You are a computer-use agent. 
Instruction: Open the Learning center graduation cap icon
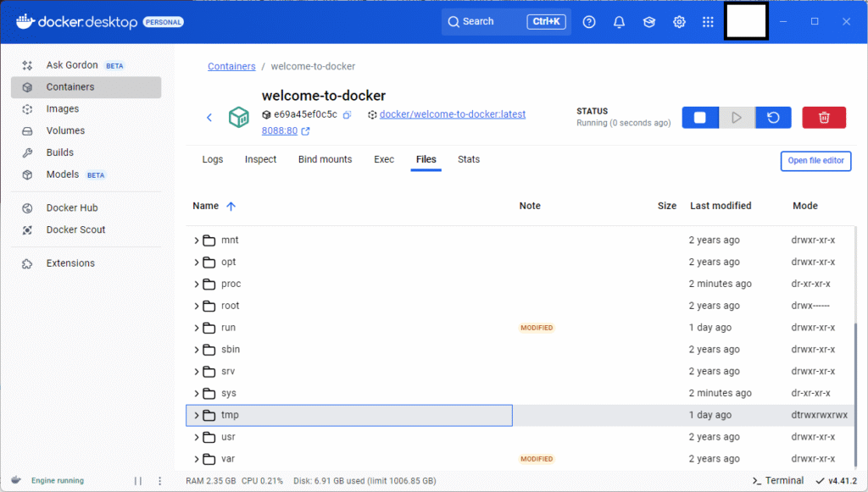[x=648, y=22]
